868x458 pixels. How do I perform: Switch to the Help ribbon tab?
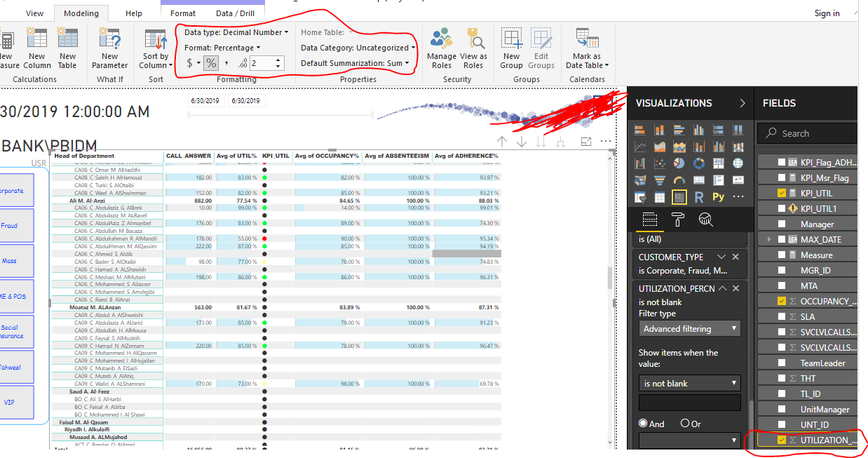[133, 13]
